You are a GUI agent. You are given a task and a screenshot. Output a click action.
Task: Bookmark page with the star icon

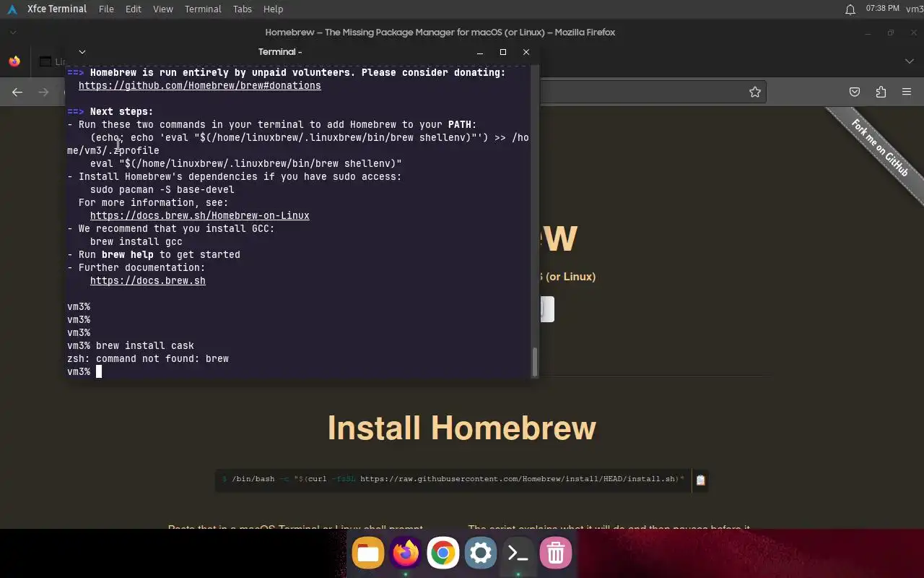coord(755,92)
